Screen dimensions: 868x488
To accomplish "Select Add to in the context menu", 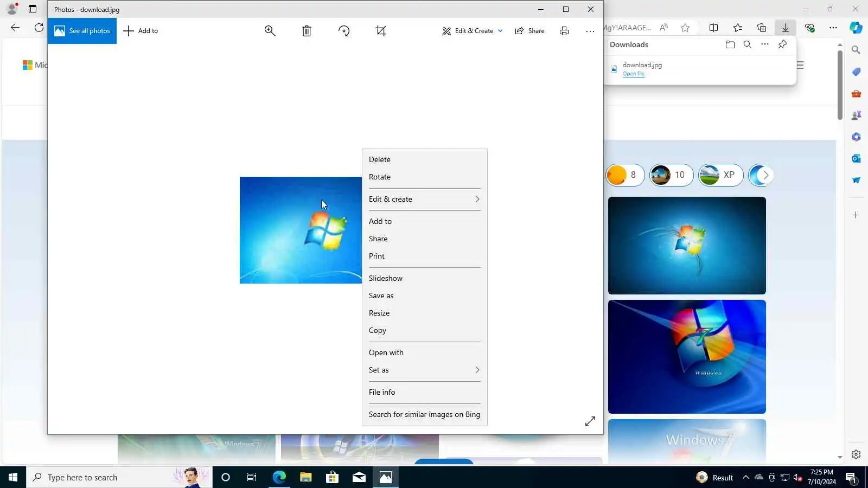I will click(424, 221).
